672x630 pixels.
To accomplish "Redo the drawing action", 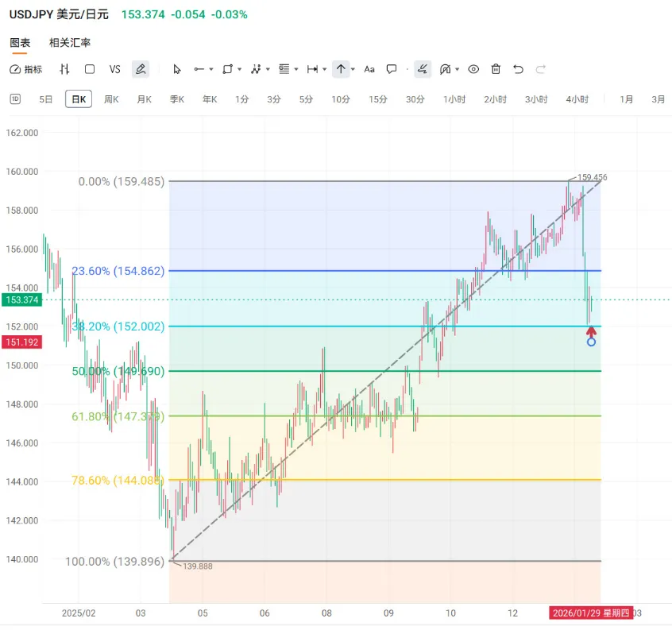I will 540,69.
